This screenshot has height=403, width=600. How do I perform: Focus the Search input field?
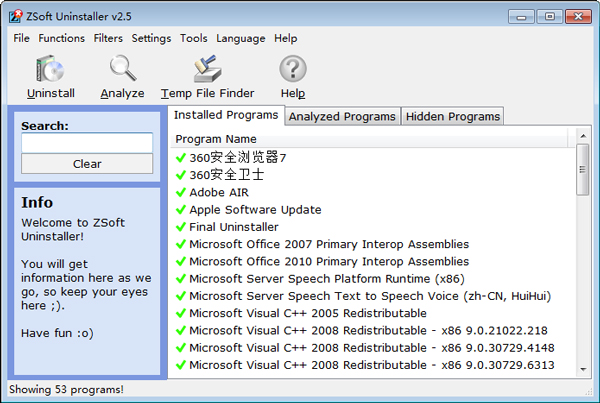[87, 143]
